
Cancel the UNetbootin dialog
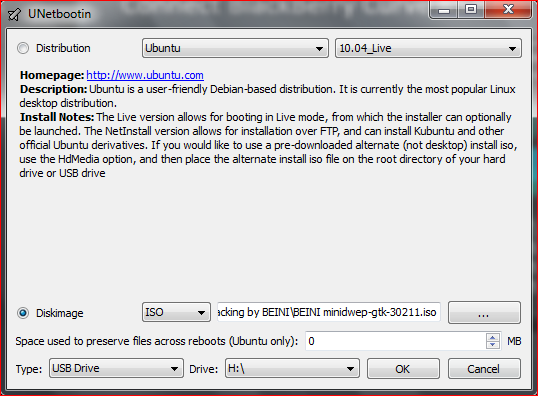pos(484,369)
